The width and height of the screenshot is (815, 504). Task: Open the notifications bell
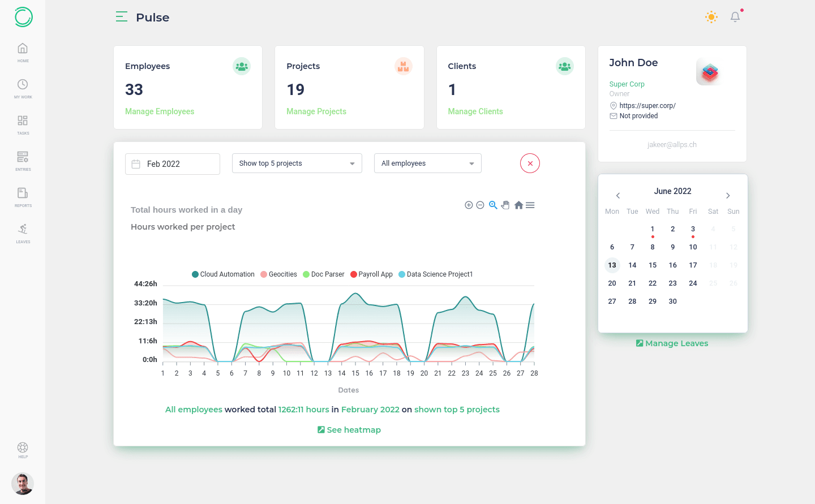tap(735, 17)
